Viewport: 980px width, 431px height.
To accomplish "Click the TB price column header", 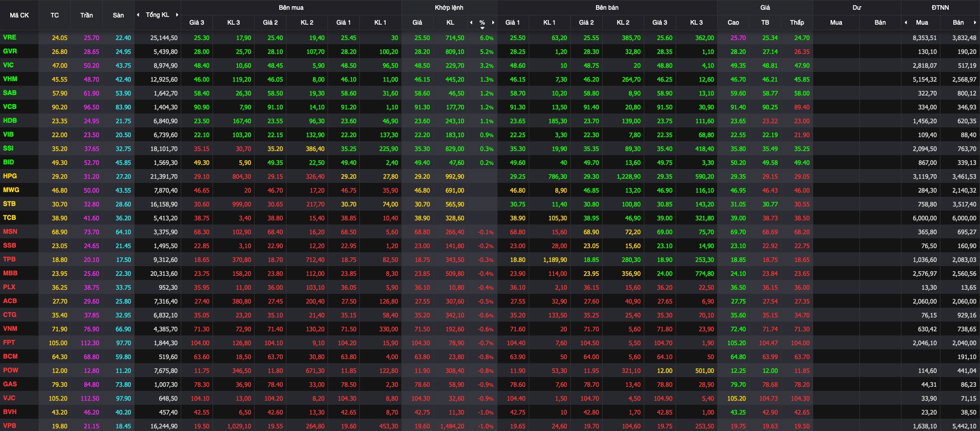I will [x=765, y=23].
